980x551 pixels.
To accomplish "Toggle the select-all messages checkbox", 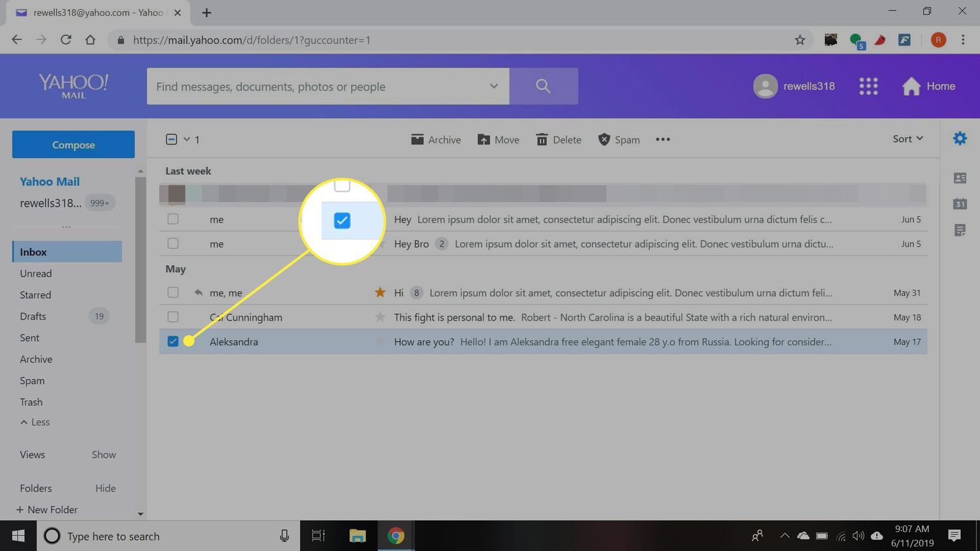I will click(x=171, y=139).
